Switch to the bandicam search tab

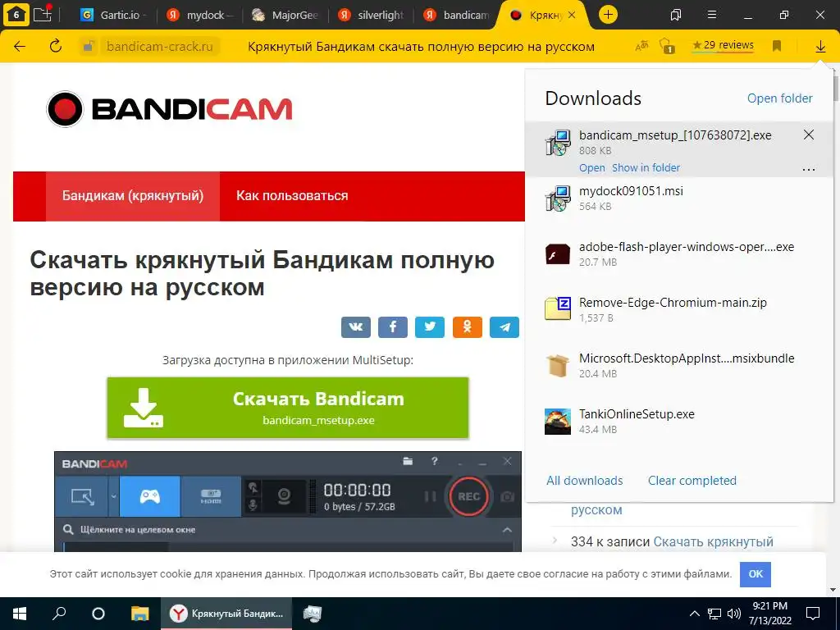(456, 15)
